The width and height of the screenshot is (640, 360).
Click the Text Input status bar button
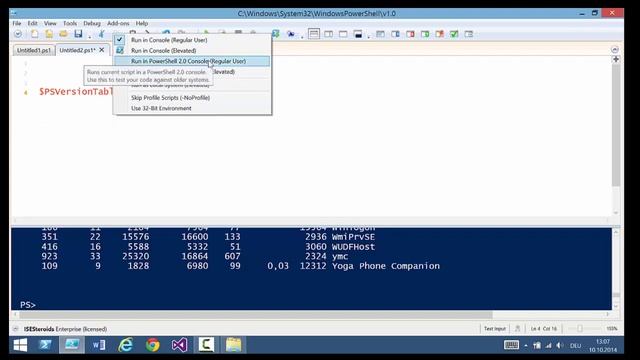click(495, 329)
